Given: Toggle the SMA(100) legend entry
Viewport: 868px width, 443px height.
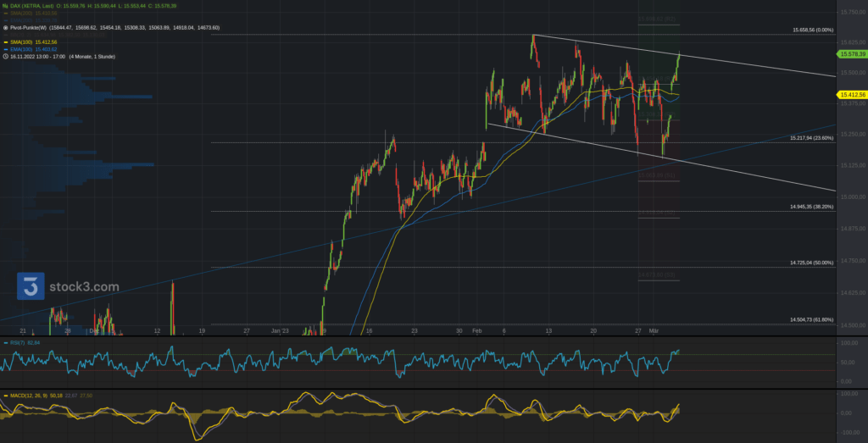Looking at the screenshot, I should [34, 42].
